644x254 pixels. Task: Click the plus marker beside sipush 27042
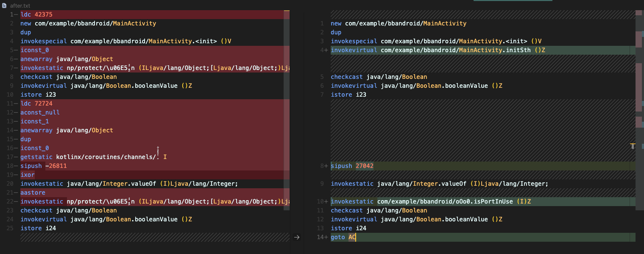coord(326,166)
